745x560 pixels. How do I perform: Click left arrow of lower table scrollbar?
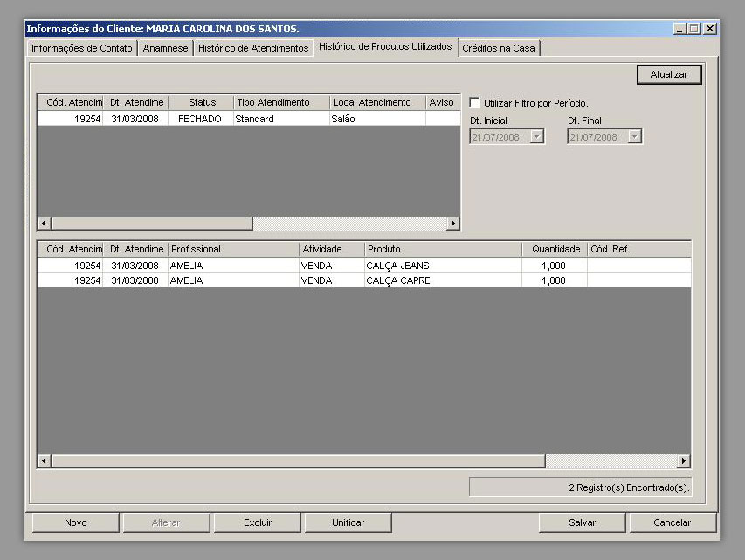pos(45,460)
